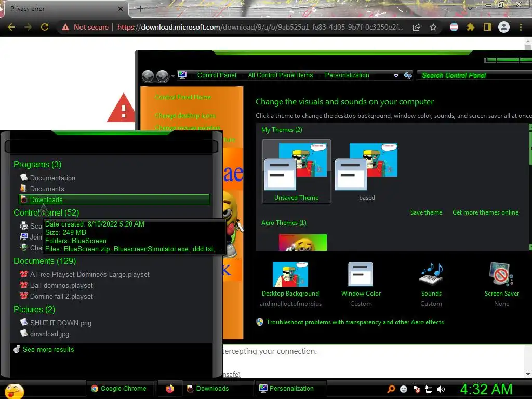Image resolution: width=532 pixels, height=399 pixels.
Task: Click the 4:32 AM taskbar clock
Action: 486,389
